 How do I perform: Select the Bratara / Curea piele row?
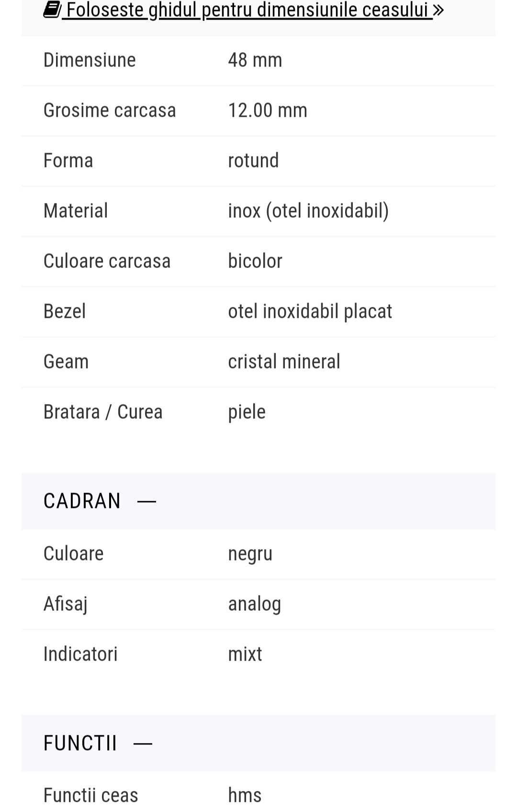(258, 412)
